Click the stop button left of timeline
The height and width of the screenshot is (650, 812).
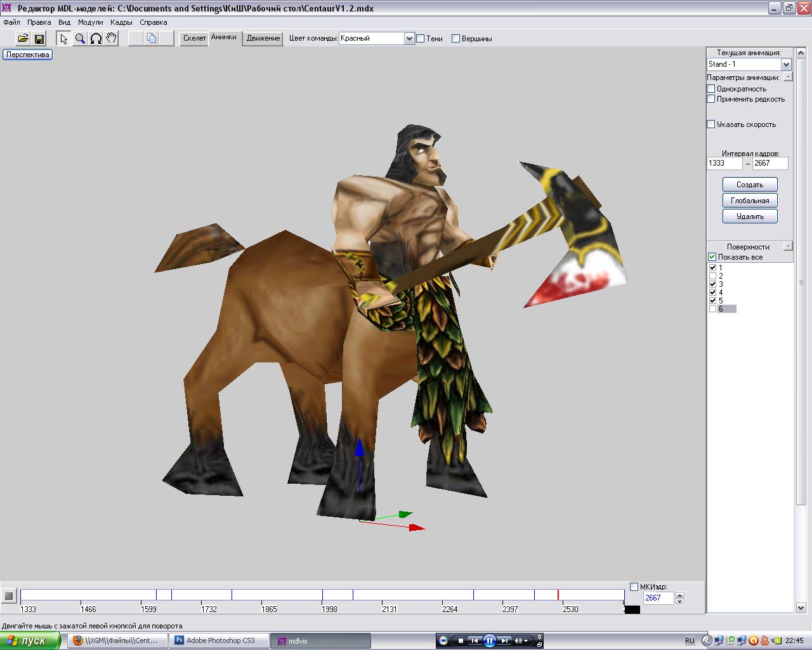pos(9,595)
